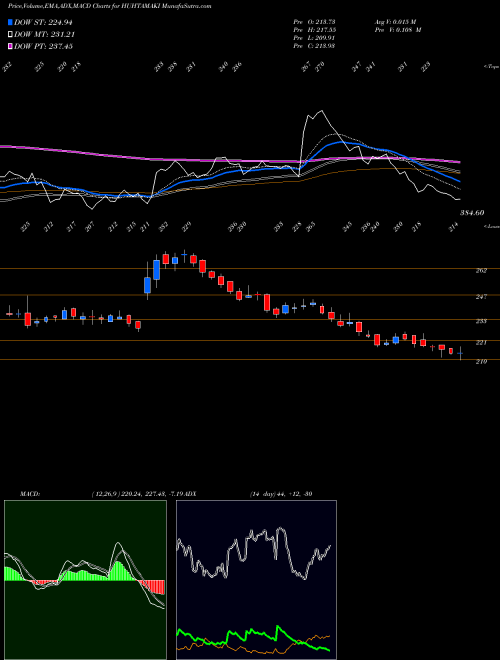Select the 'DOW MT: 231.21' legend text
The width and height of the screenshot is (500, 660).
[45, 34]
